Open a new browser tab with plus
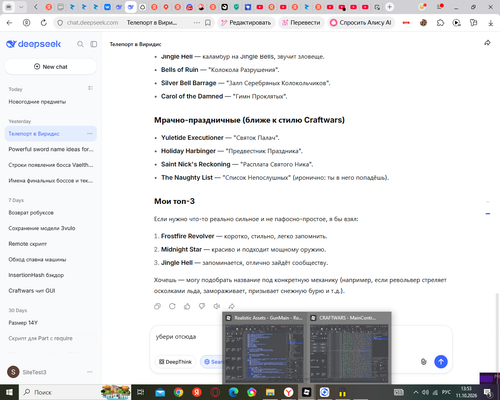This screenshot has width=500, height=400. click(389, 7)
